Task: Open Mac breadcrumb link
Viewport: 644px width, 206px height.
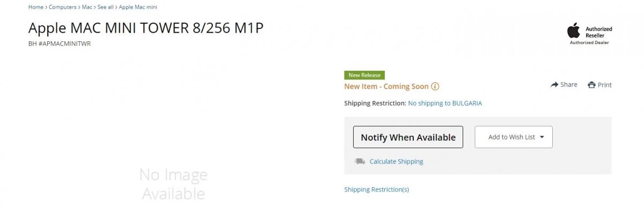Action: tap(87, 7)
